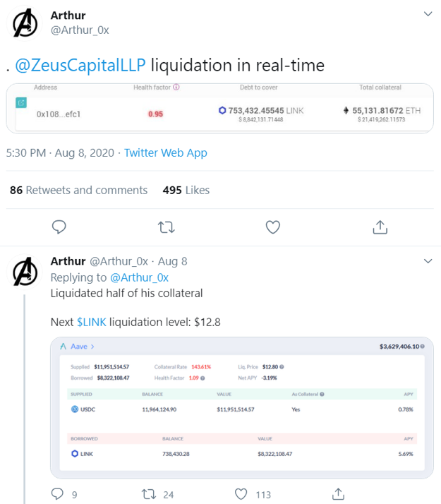Screen dimensions: 441x504
Task: Expand the Aave section arrow
Action: (x=92, y=347)
